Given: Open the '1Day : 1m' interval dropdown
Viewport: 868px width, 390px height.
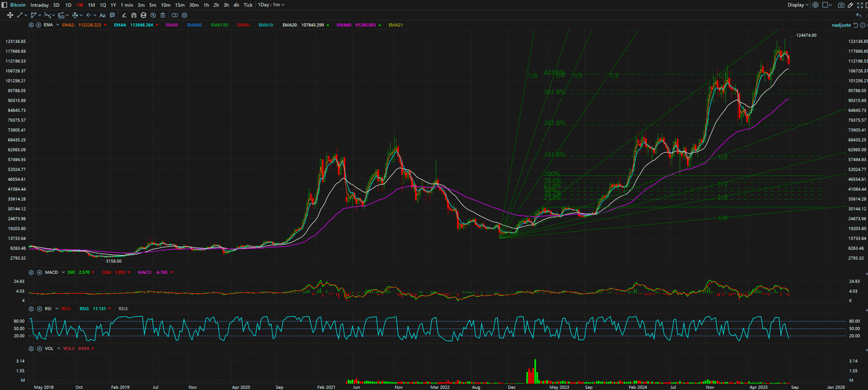Looking at the screenshot, I should pos(271,5).
